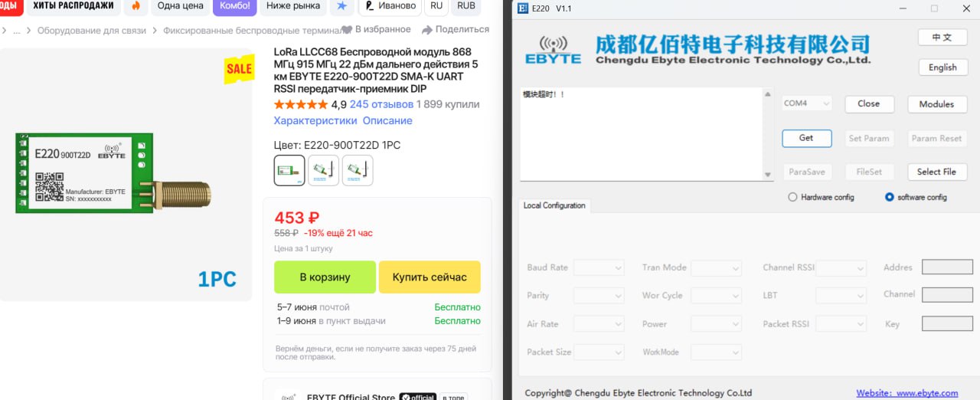Image resolution: width=980 pixels, height=400 pixels.
Task: Select the software config radio button
Action: click(889, 197)
